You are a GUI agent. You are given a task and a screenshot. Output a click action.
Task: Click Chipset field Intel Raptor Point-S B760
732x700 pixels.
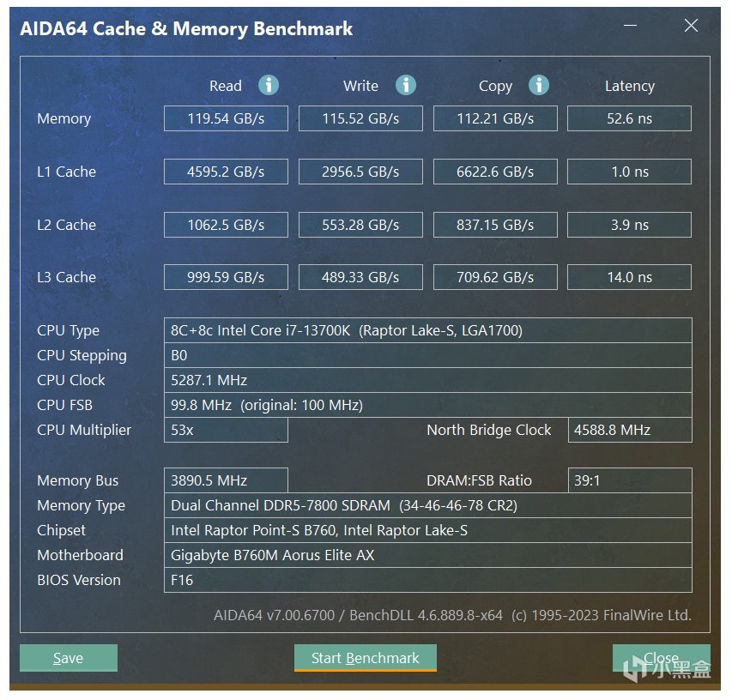428,530
